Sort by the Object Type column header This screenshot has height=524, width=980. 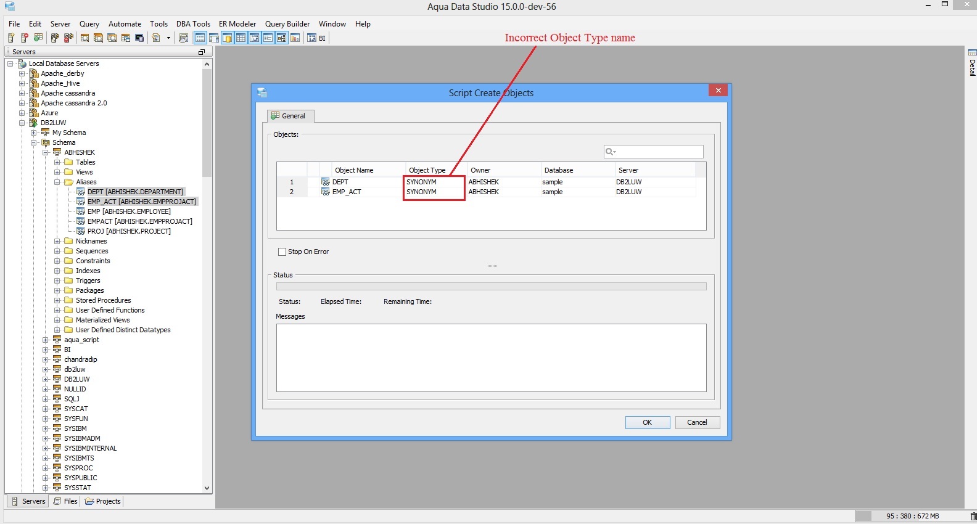(x=436, y=170)
